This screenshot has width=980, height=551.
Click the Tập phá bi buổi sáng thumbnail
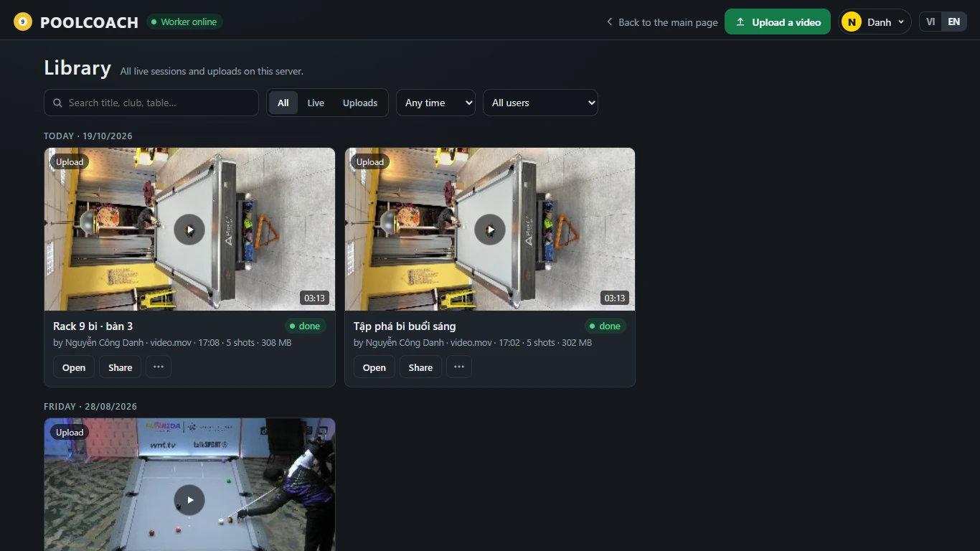[490, 230]
